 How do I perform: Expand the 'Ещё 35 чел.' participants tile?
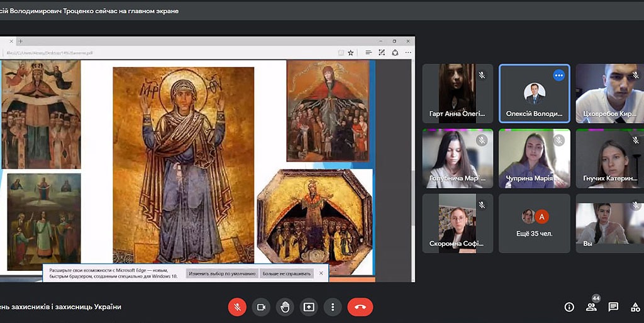534,222
